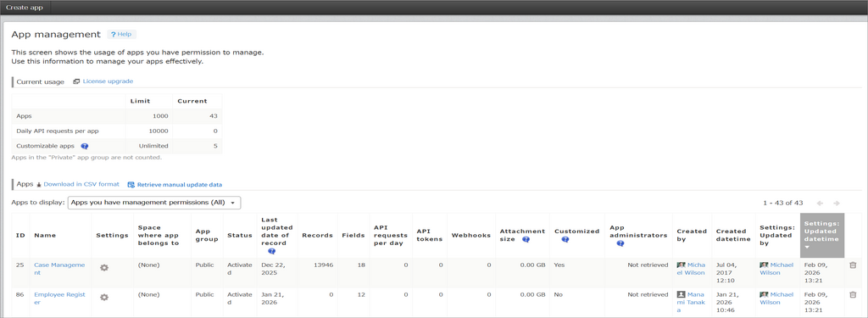Click the Daily API requests limit 10000
868x318 pixels.
click(159, 131)
